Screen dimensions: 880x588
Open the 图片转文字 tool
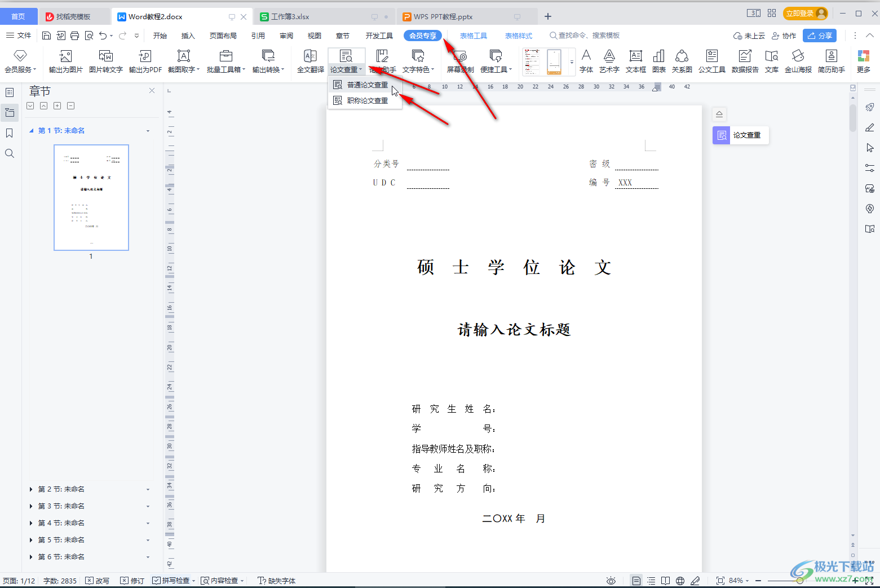coord(106,61)
